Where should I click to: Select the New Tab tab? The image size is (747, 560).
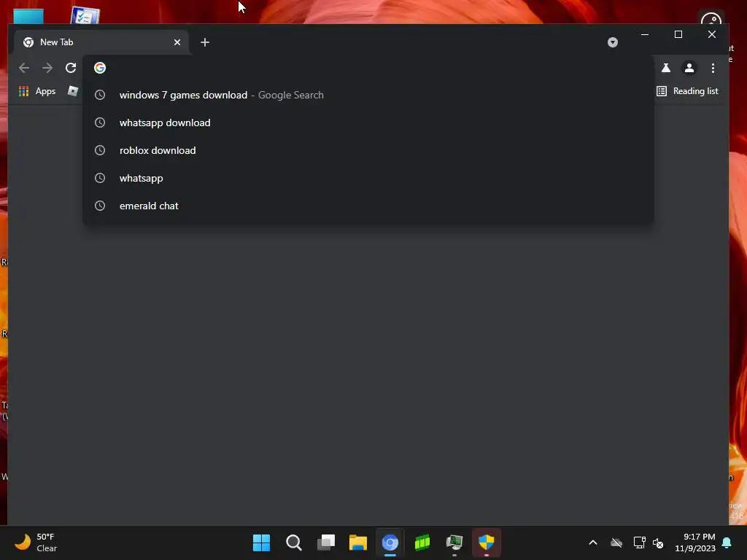(101, 42)
